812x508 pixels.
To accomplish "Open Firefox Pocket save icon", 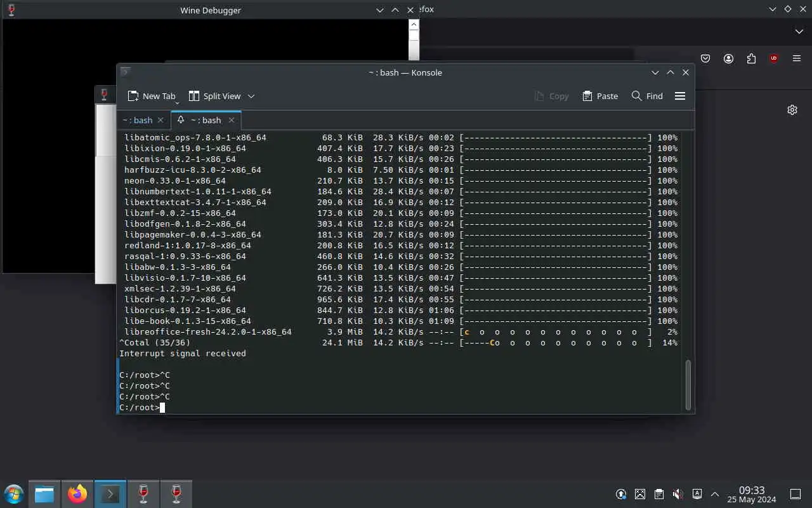I will pos(705,58).
